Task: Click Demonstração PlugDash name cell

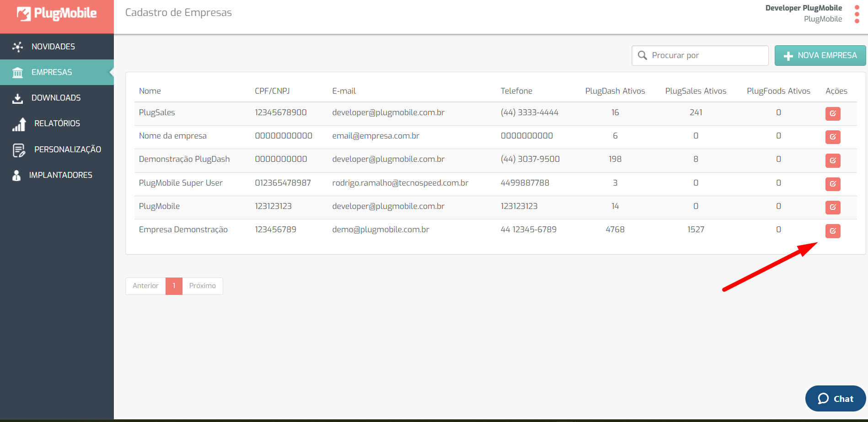Action: click(184, 159)
